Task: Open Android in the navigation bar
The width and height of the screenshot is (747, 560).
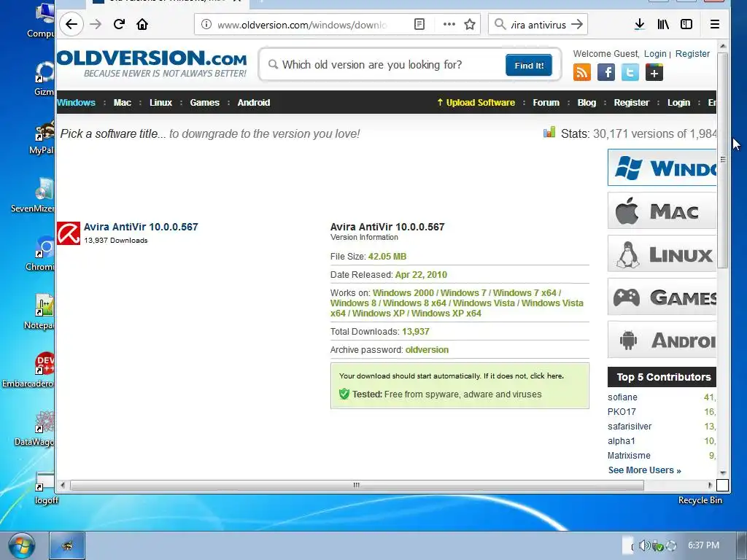Action: tap(254, 102)
